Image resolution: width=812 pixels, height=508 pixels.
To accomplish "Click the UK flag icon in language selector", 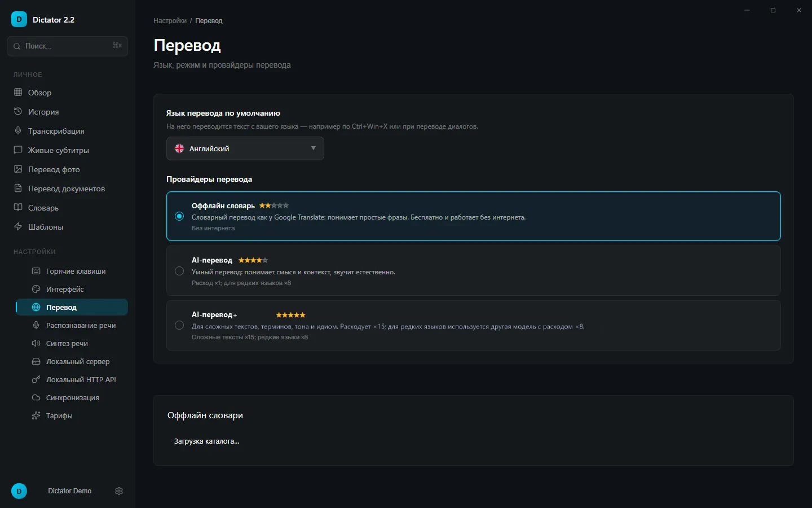I will point(179,148).
